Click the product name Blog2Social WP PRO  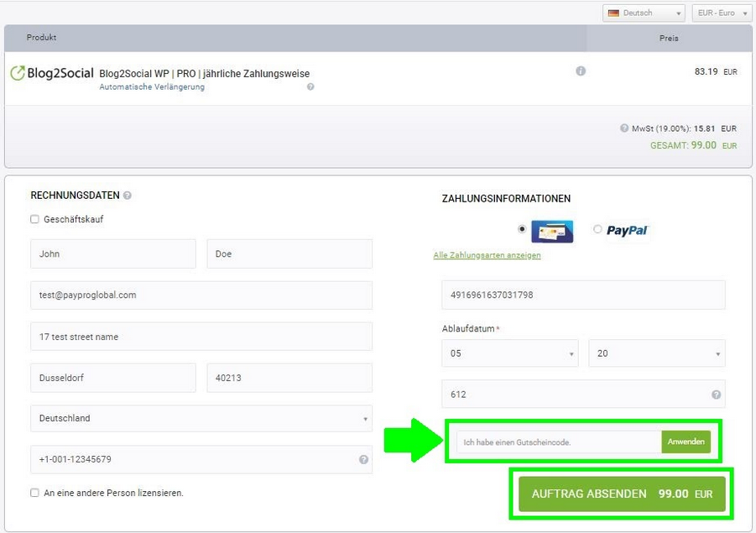(205, 73)
